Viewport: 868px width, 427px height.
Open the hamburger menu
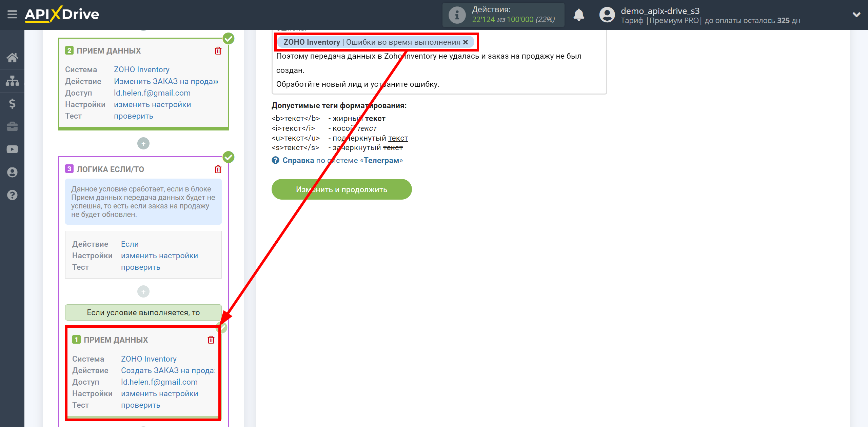coord(12,15)
